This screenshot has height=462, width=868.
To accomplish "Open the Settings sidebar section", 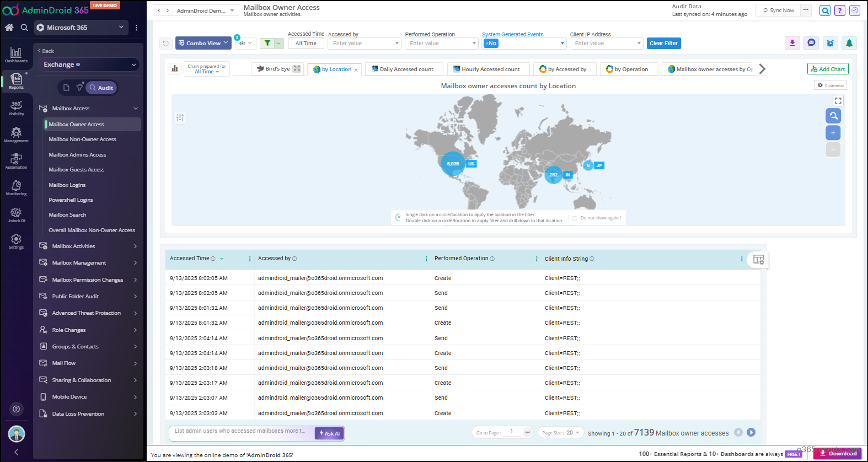I will (16, 241).
